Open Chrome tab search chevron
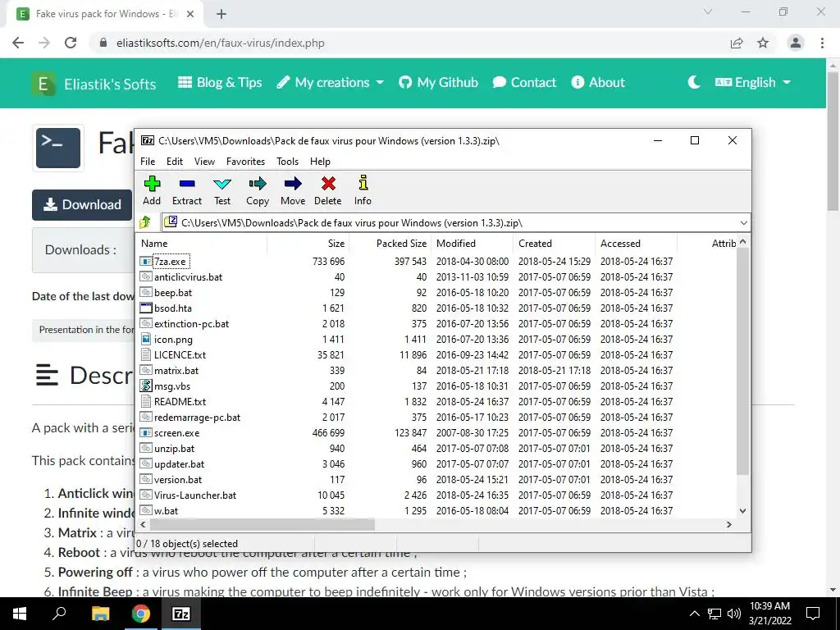Viewport: 840px width, 630px height. (708, 11)
